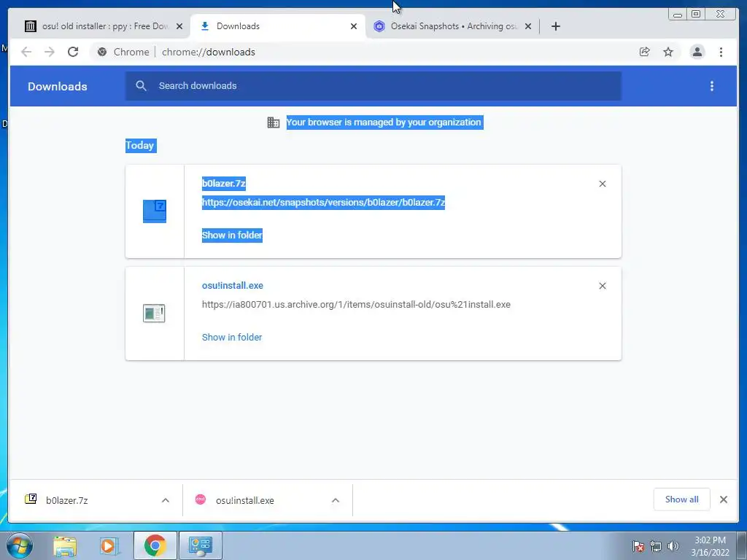Show b0lazer.7z in folder

pos(232,236)
